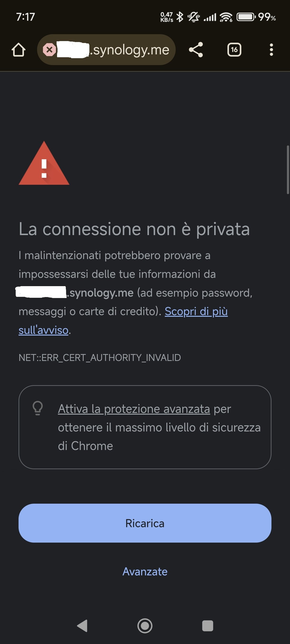Tap the share icon in toolbar
Screen dimensions: 290x644
(x=196, y=50)
